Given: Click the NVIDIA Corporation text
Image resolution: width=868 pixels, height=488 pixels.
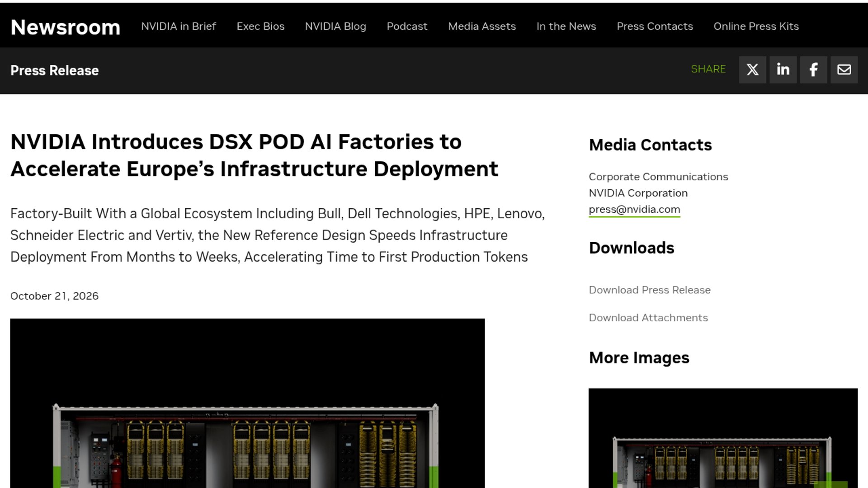Looking at the screenshot, I should click(638, 193).
